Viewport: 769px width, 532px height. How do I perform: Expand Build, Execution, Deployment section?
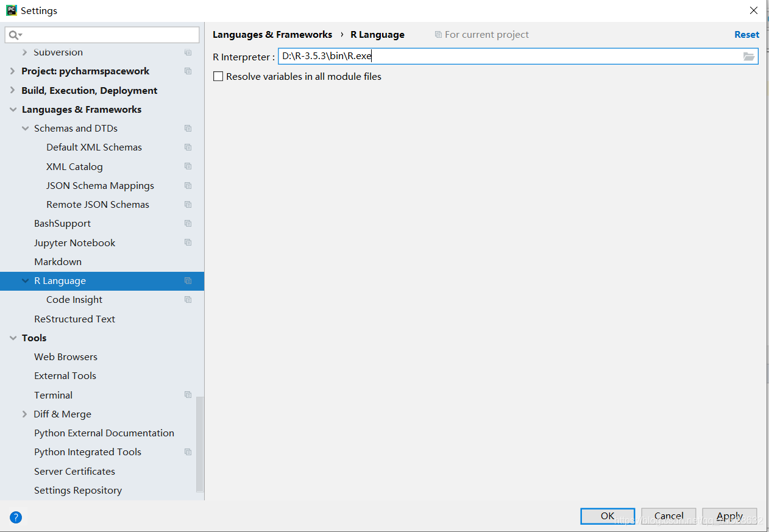coord(13,90)
